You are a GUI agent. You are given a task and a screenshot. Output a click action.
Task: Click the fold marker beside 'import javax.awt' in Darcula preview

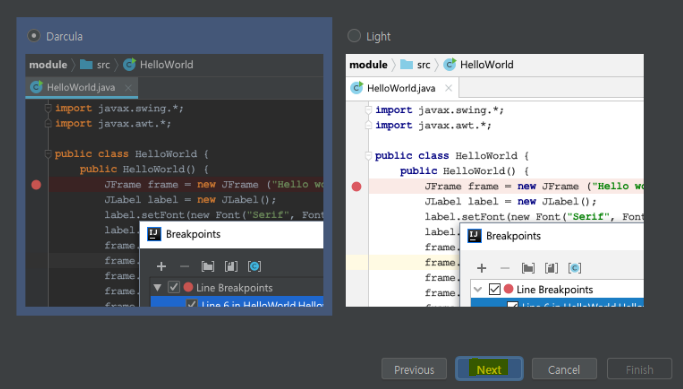tap(48, 123)
